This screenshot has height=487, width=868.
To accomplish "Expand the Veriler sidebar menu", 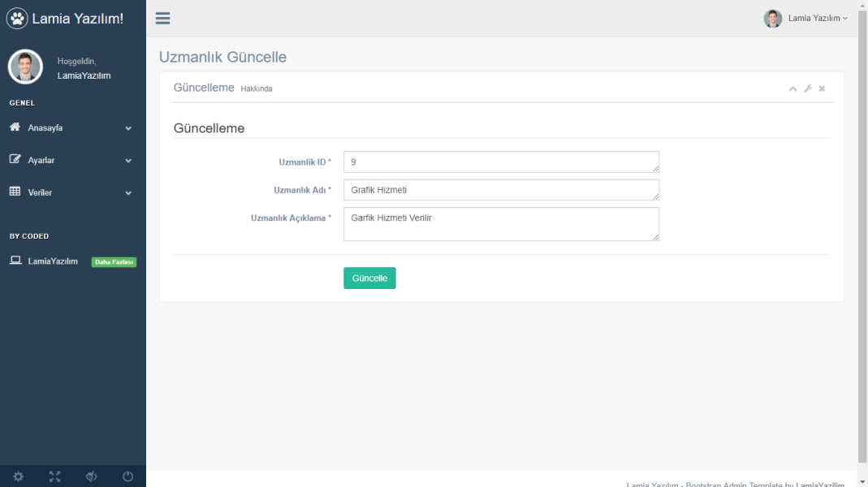I will (71, 192).
